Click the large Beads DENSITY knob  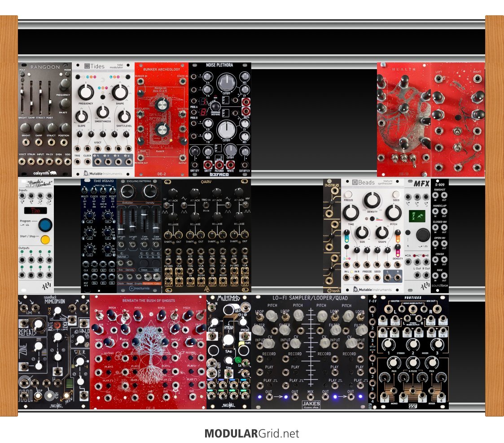pos(372,200)
